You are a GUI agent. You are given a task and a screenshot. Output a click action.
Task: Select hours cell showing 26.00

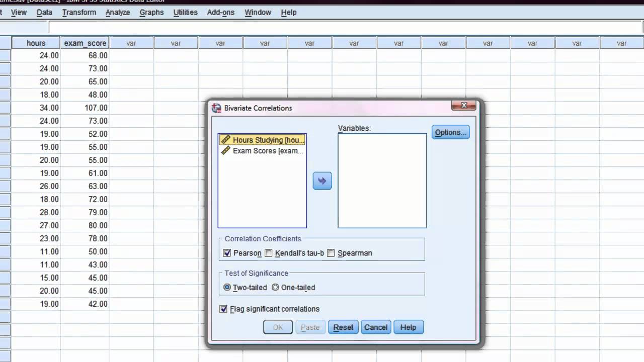(x=36, y=186)
